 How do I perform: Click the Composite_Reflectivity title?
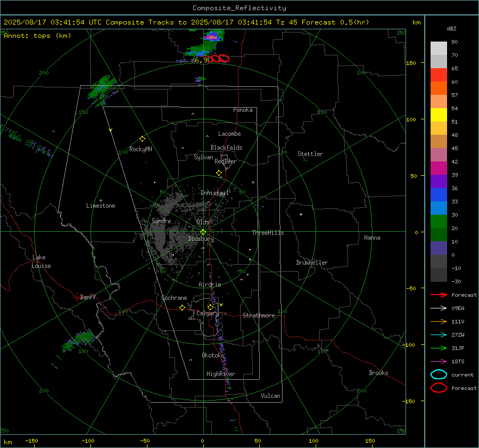coord(239,8)
